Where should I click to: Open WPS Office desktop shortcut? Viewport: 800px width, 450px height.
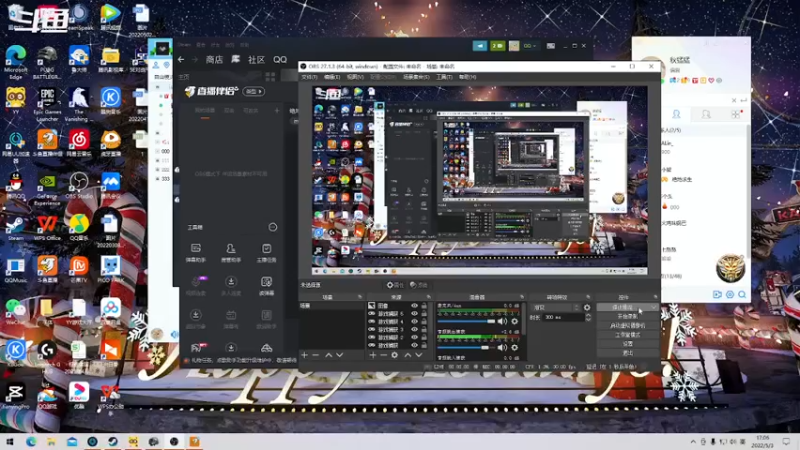pyautogui.click(x=47, y=228)
